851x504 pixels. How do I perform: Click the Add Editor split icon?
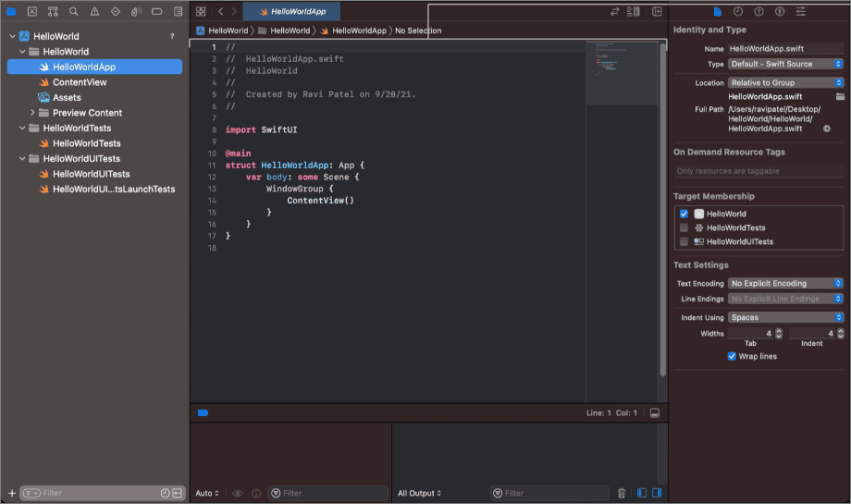pos(658,12)
